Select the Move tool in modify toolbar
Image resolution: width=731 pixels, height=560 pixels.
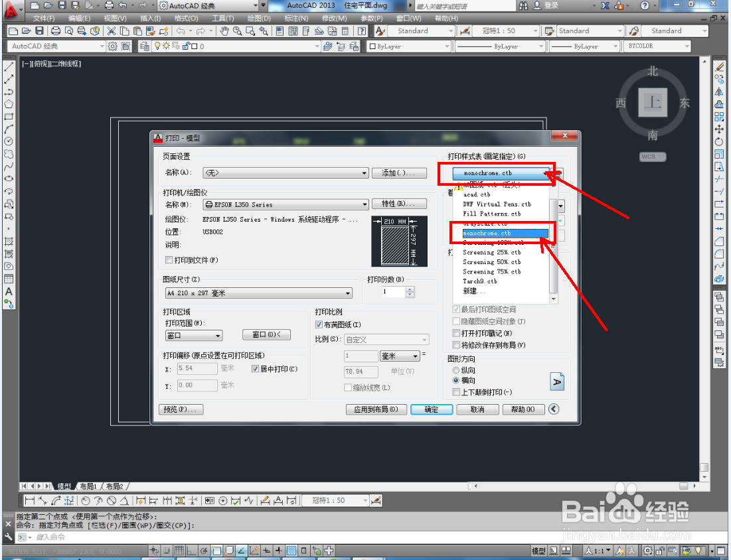coord(719,129)
